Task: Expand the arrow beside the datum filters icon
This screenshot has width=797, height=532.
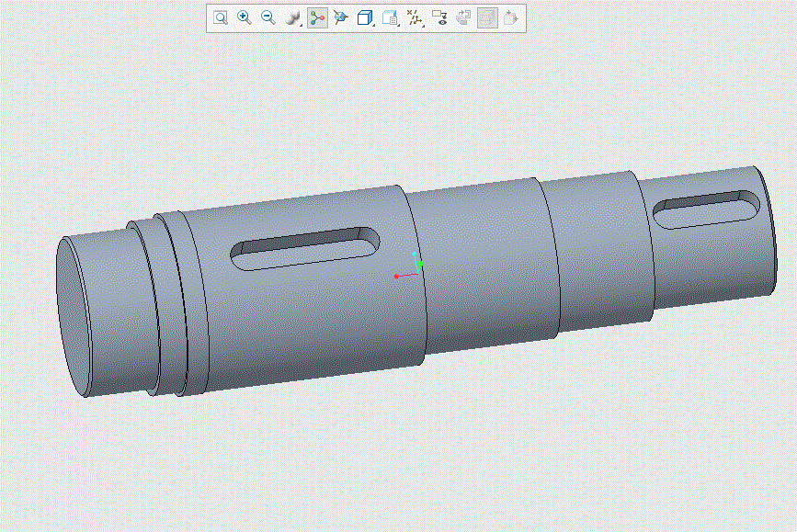Action: point(424,25)
